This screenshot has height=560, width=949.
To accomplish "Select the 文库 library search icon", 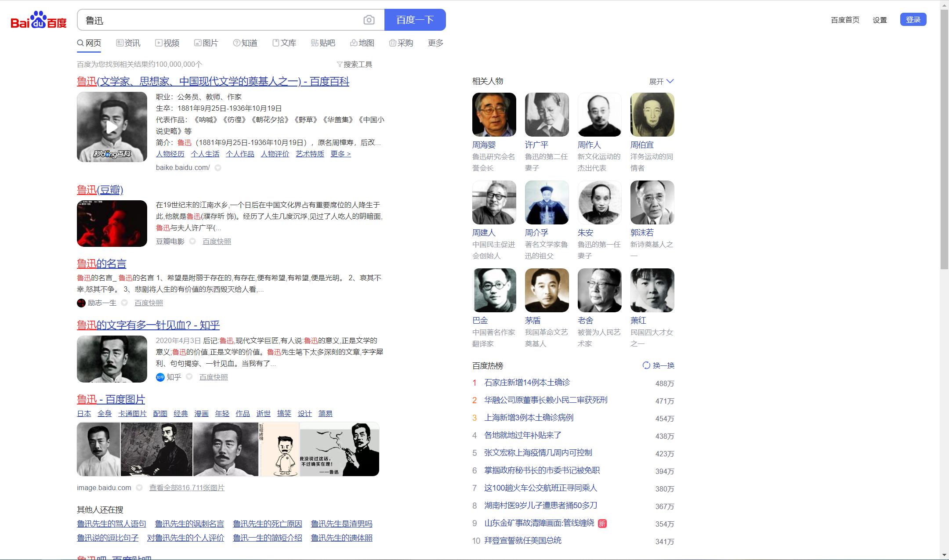I will [275, 43].
